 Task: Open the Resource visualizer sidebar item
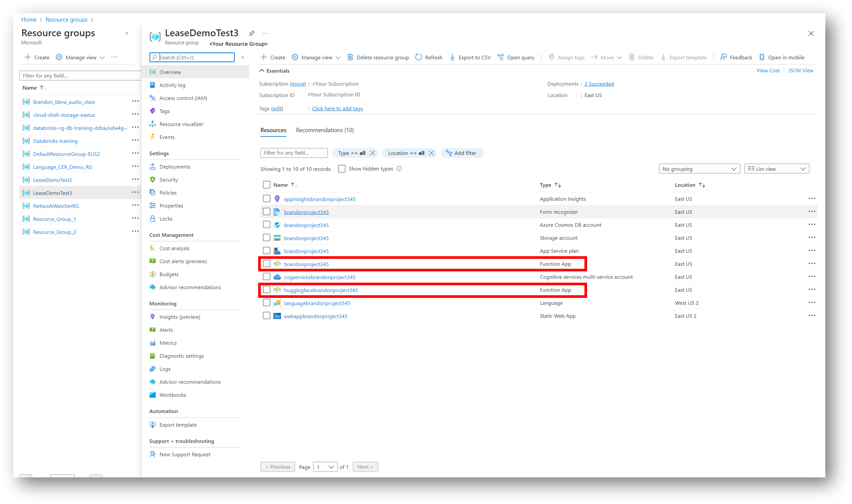click(x=181, y=124)
